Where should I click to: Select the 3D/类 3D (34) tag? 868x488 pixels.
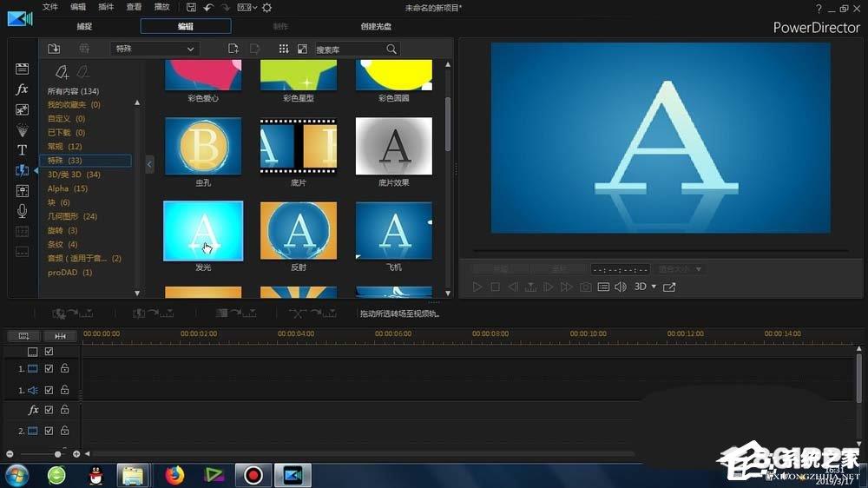[x=74, y=175]
